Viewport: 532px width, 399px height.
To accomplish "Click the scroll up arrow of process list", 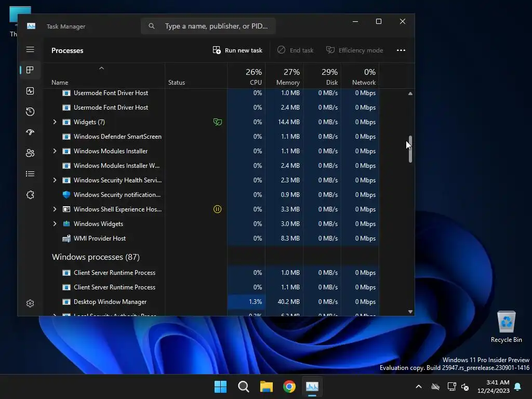I will [410, 94].
